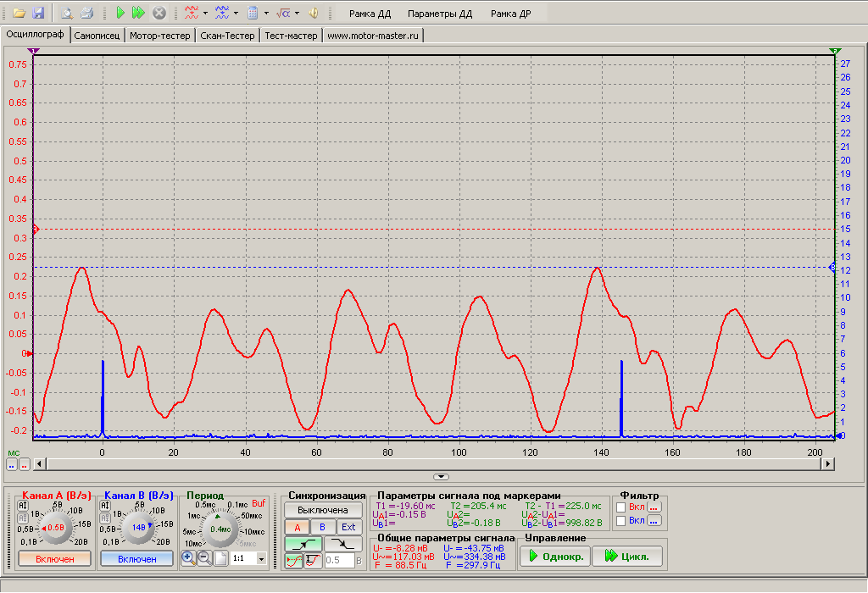Image resolution: width=868 pixels, height=593 pixels.
Task: Click the red trigger level marker on left axis
Action: (x=35, y=229)
